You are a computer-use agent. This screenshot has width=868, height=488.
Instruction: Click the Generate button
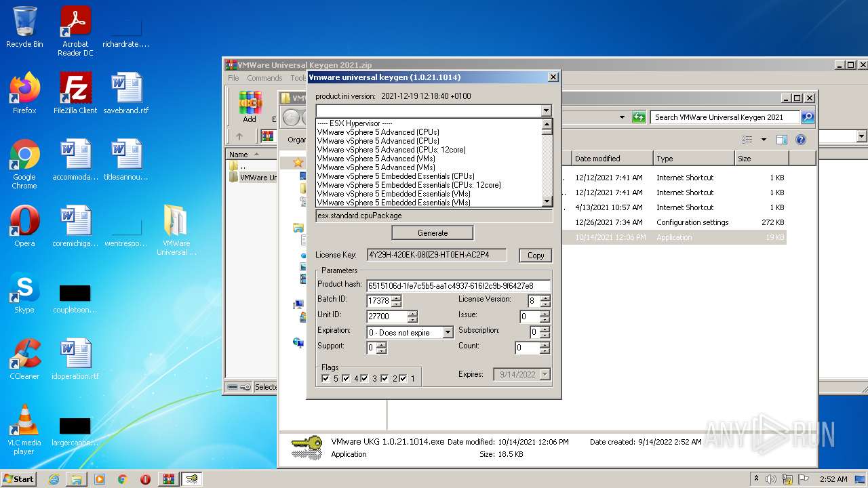[x=433, y=233]
